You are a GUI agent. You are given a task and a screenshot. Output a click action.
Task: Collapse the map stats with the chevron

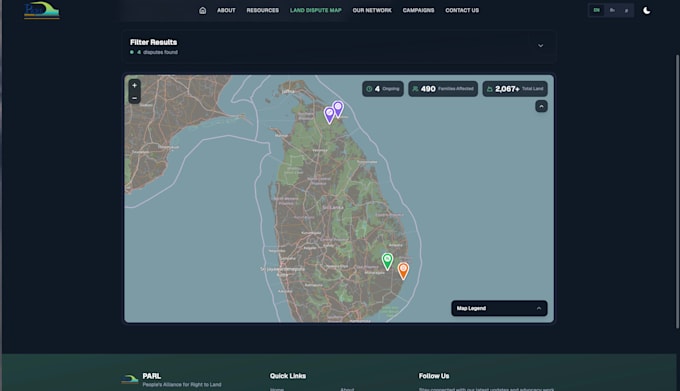coord(541,106)
